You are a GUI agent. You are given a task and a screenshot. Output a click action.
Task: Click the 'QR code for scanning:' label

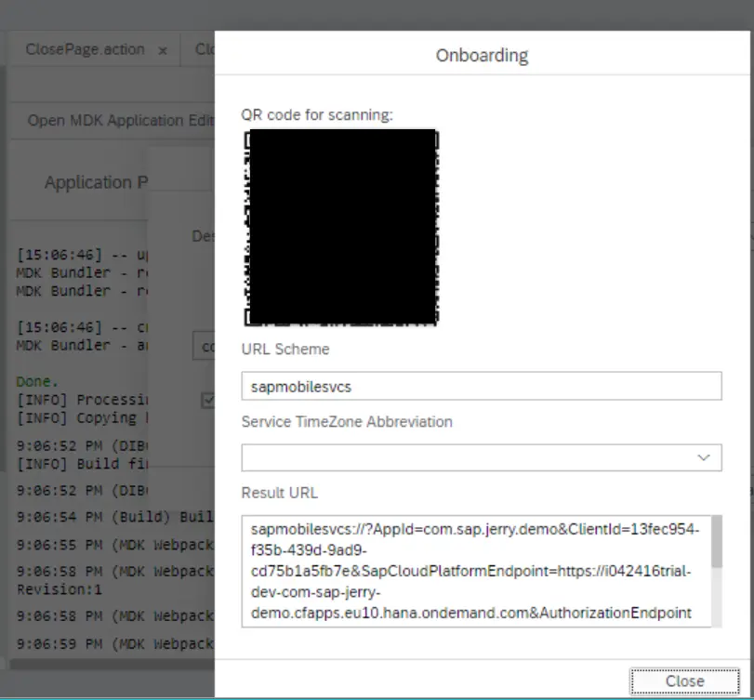(x=317, y=115)
